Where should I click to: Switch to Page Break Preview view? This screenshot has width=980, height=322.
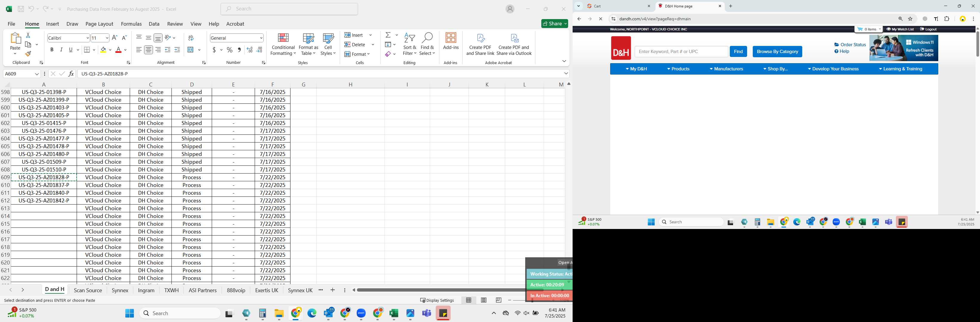pos(498,300)
